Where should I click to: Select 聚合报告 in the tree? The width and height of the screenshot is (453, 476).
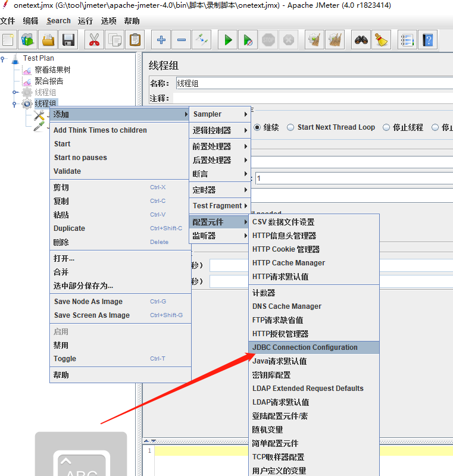tap(49, 82)
